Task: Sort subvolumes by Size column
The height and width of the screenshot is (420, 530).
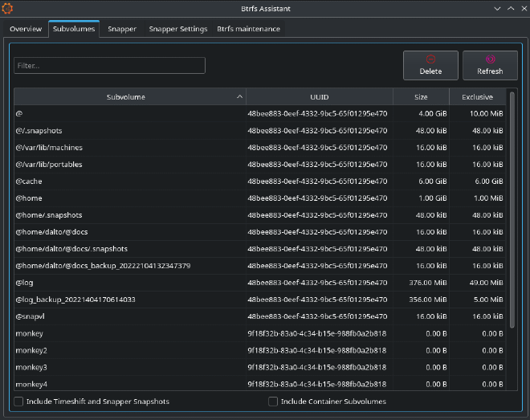Action: pyautogui.click(x=421, y=97)
